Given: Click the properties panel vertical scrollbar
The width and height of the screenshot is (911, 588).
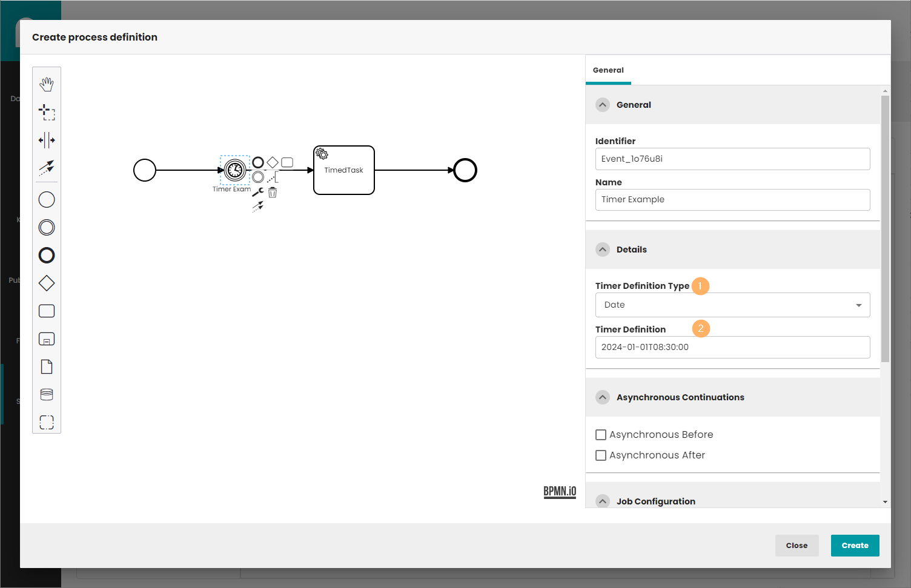Looking at the screenshot, I should [885, 230].
